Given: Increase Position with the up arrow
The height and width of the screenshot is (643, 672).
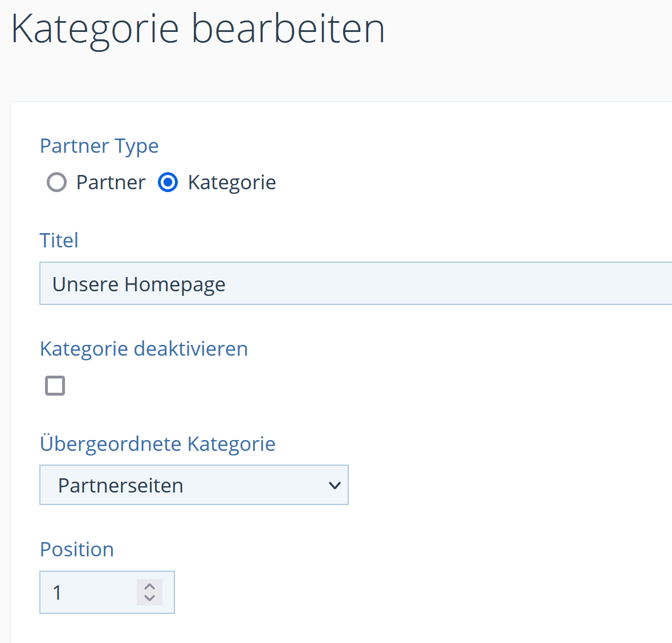Looking at the screenshot, I should point(150,587).
